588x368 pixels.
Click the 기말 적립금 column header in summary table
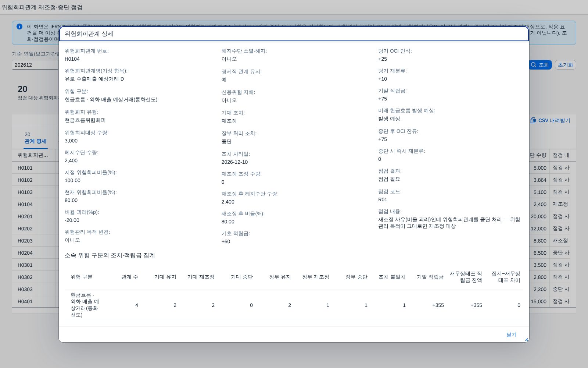pos(430,277)
